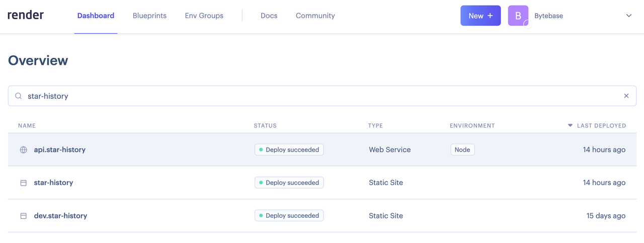Open the Blueprints tab
The image size is (644, 243).
point(149,16)
